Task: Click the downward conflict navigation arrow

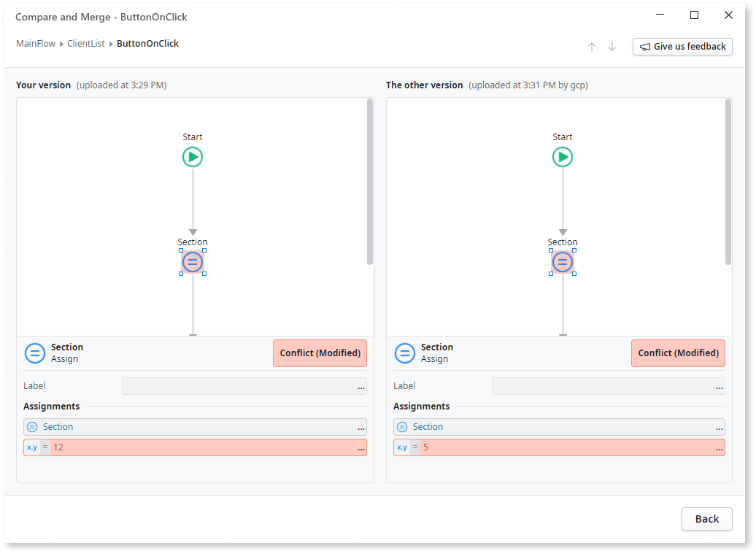Action: (612, 47)
